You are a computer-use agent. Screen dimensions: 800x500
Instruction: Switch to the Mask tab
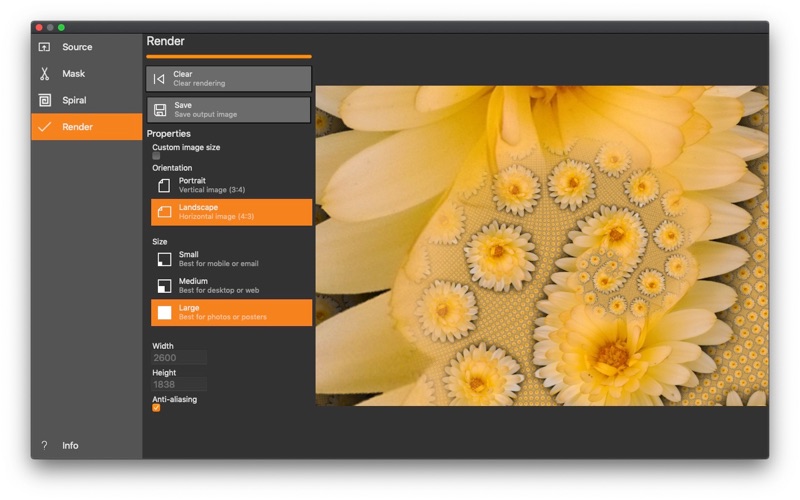(73, 73)
